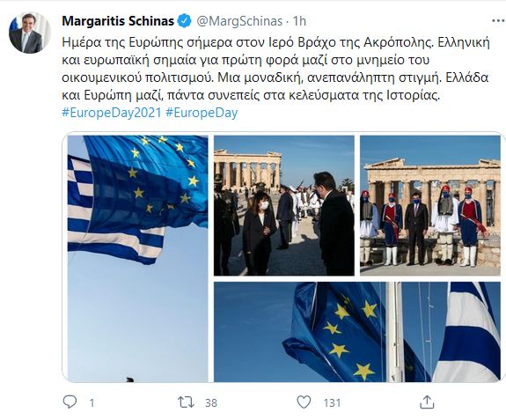This screenshot has width=506, height=420.
Task: View bottom flags on flagpole photo
Action: 357,332
